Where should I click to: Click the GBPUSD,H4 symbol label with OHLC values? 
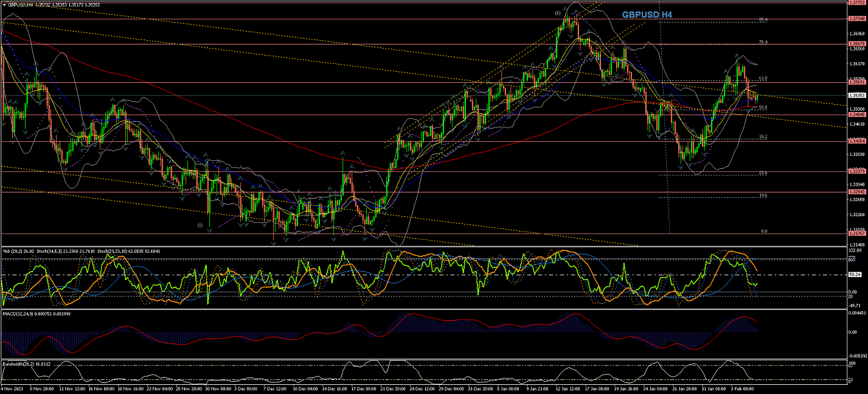point(54,4)
